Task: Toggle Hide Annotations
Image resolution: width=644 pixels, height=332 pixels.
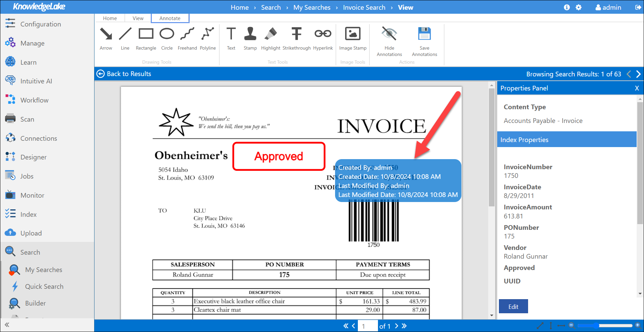Action: 389,42
